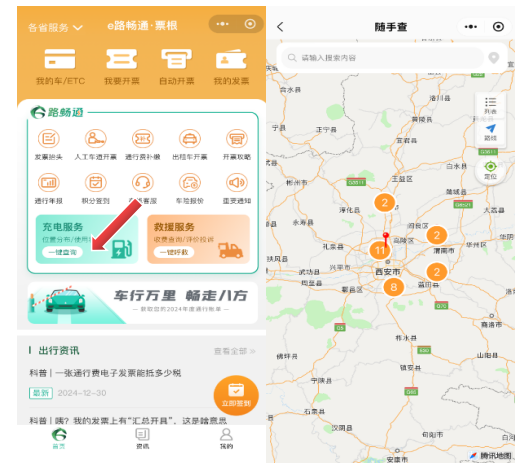Select the 出租车开票 taxi icon

[190, 139]
